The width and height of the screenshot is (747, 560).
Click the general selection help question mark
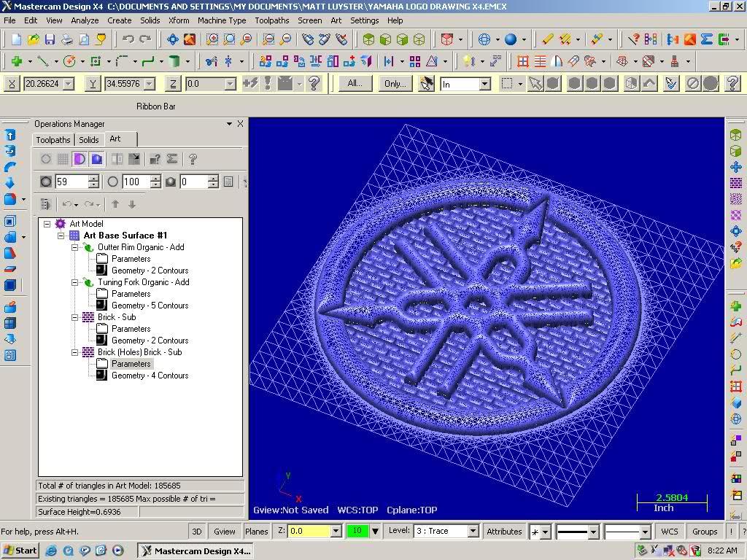point(732,84)
